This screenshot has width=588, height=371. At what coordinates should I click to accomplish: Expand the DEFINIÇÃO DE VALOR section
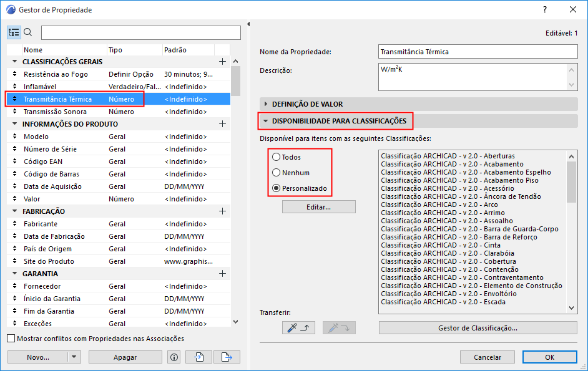tap(266, 104)
